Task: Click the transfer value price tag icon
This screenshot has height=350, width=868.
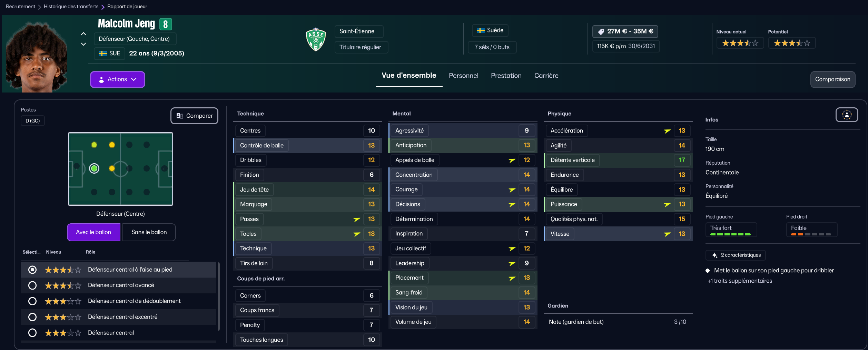Action: (601, 32)
